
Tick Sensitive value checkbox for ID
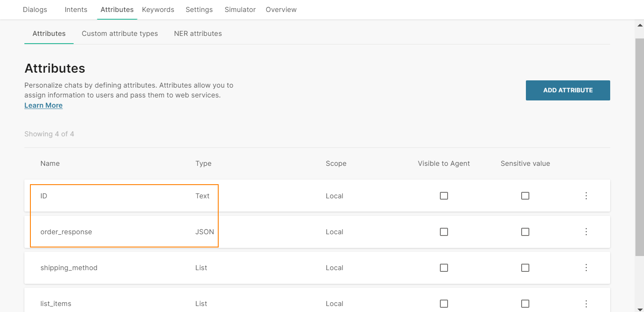(x=525, y=196)
